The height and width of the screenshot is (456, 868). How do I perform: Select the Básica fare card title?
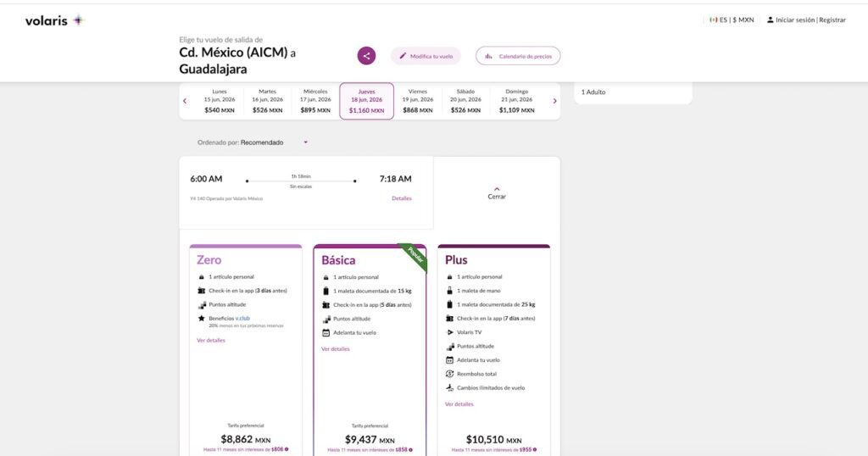[x=338, y=260]
